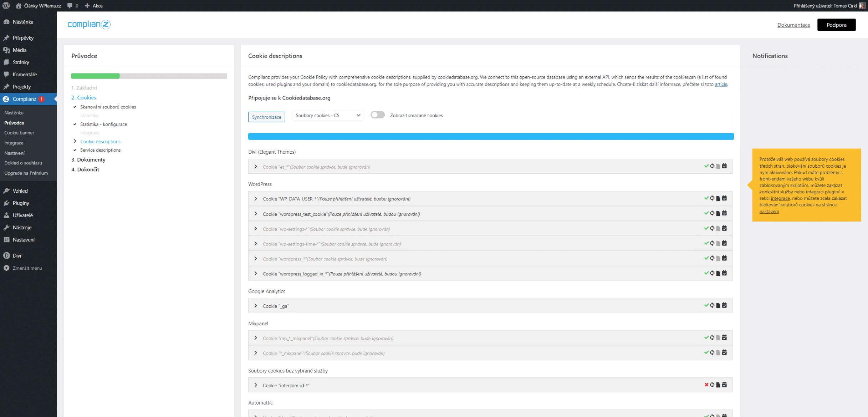The height and width of the screenshot is (417, 868).
Task: Click the sync icon on the "*_mixpanel" row
Action: coord(712,352)
